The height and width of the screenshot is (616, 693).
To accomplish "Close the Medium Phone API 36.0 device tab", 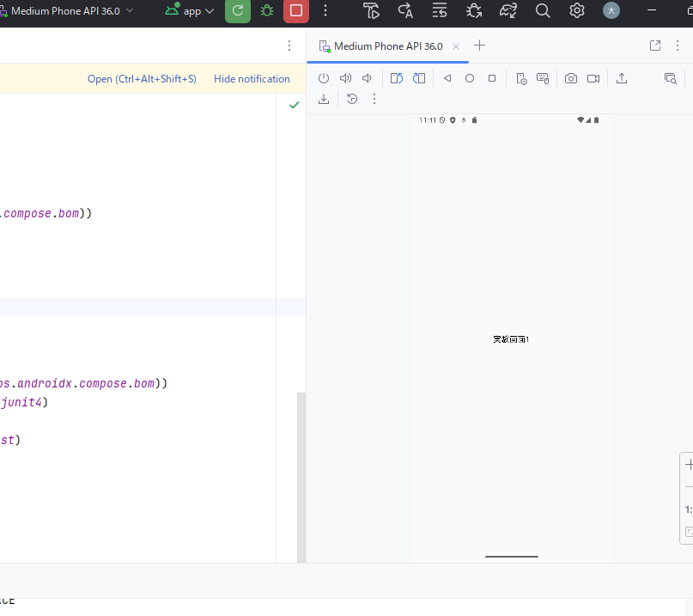I will pyautogui.click(x=456, y=46).
